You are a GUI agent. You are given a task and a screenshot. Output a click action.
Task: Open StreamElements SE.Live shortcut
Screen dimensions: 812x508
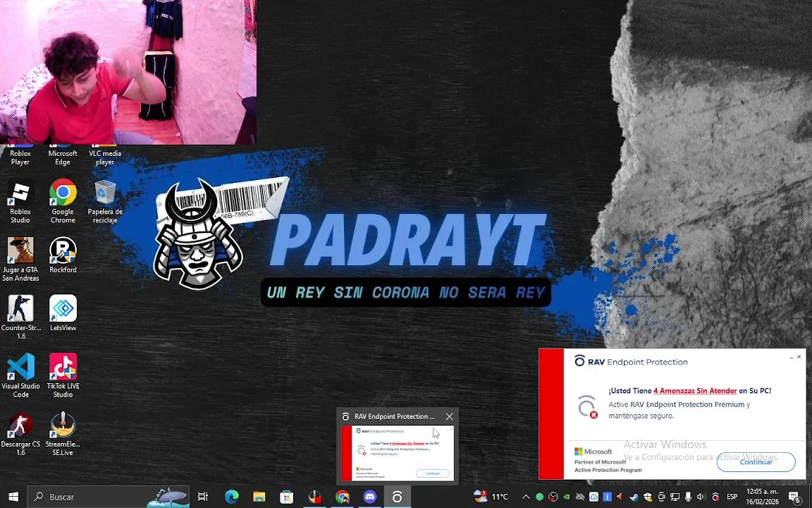coord(63,434)
